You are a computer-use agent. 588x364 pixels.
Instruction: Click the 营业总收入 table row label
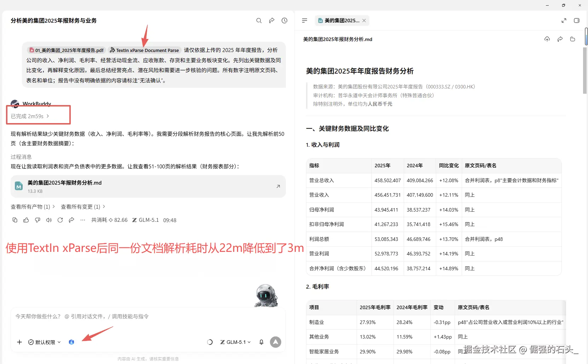322,180
